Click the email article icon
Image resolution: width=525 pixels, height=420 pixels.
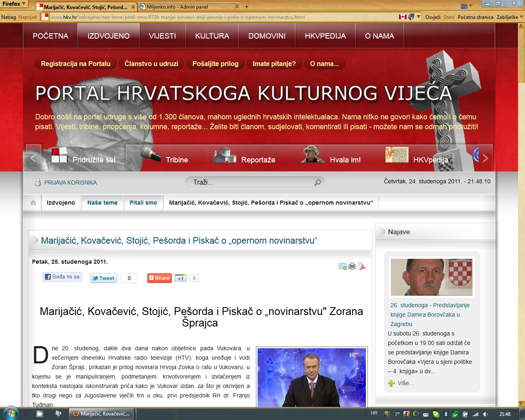[342, 267]
